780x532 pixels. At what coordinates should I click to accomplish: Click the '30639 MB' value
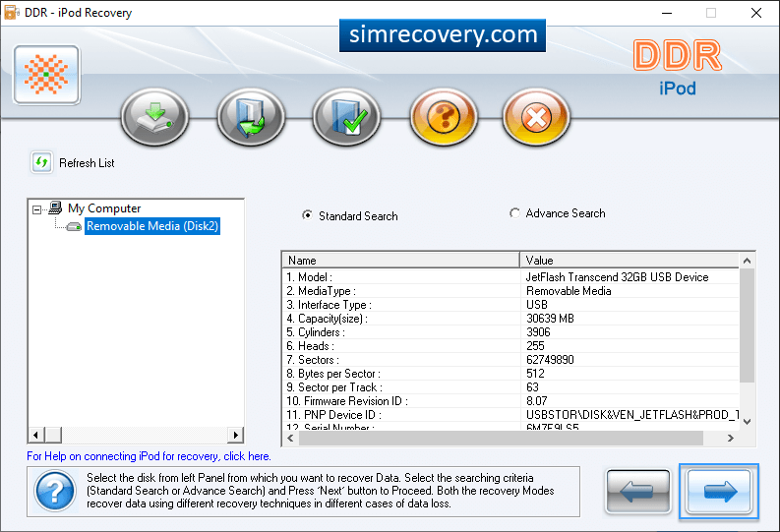pyautogui.click(x=550, y=319)
